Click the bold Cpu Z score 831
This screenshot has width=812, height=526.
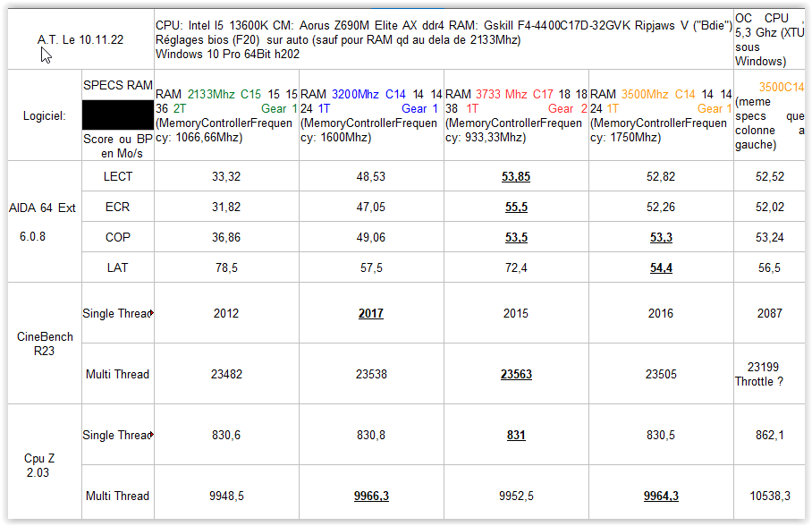tap(516, 435)
